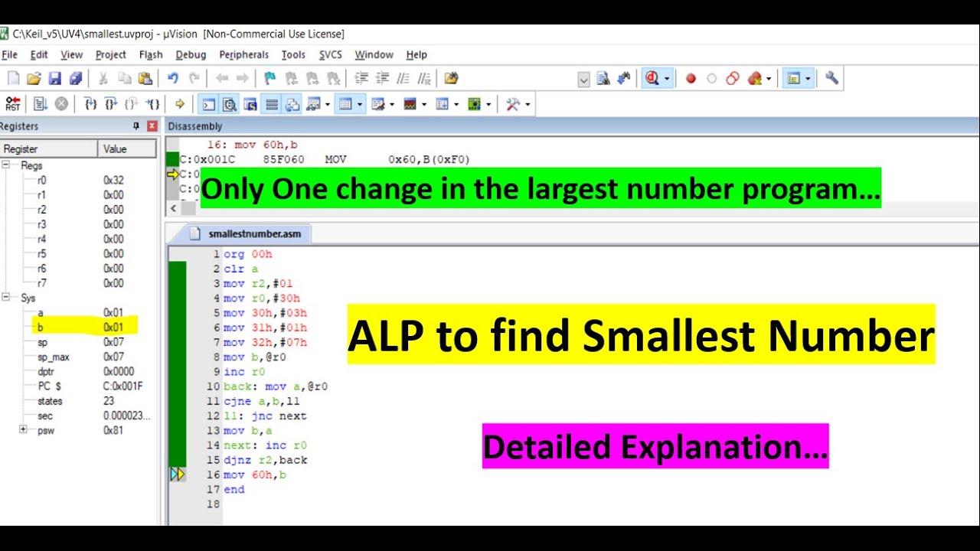The image size is (980, 551).
Task: Create a new file with New icon
Action: coord(13,78)
